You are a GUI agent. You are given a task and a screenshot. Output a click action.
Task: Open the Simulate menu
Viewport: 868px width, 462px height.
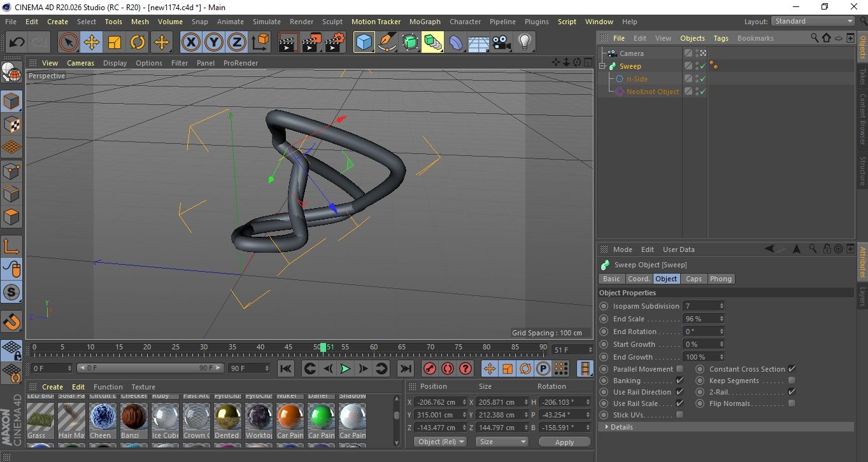pyautogui.click(x=267, y=22)
